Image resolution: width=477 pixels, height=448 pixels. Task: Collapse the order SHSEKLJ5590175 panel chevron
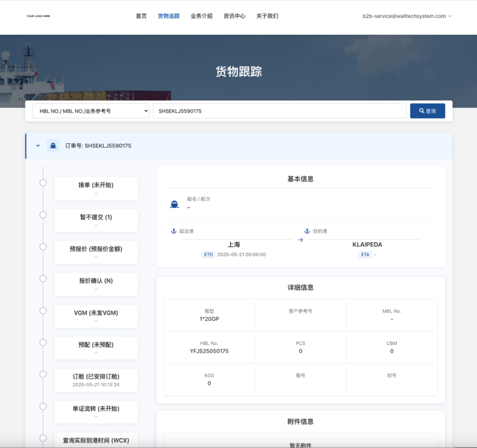click(38, 145)
